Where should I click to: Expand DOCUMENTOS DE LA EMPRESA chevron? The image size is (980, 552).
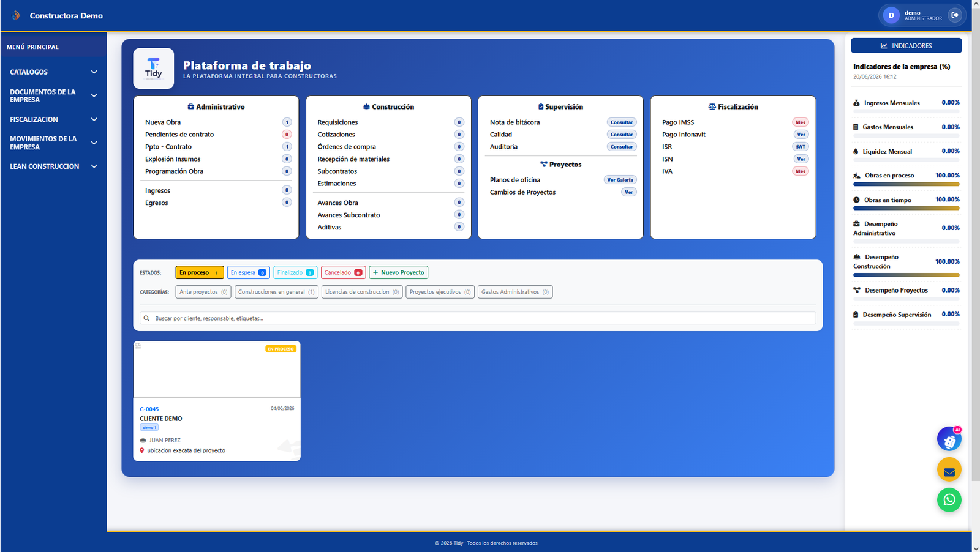(94, 95)
